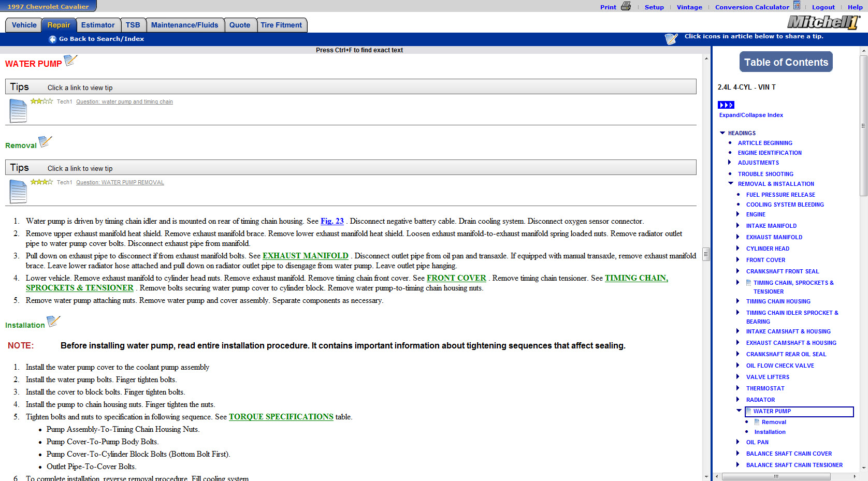Screen dimensions: 868x481
Task: Open the Estimator tab
Action: [98, 25]
